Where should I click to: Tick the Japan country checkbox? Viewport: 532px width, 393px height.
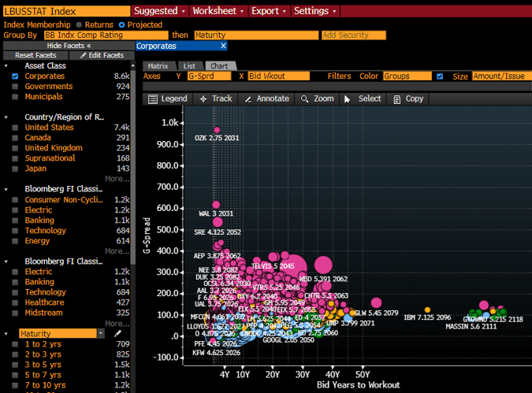[15, 169]
